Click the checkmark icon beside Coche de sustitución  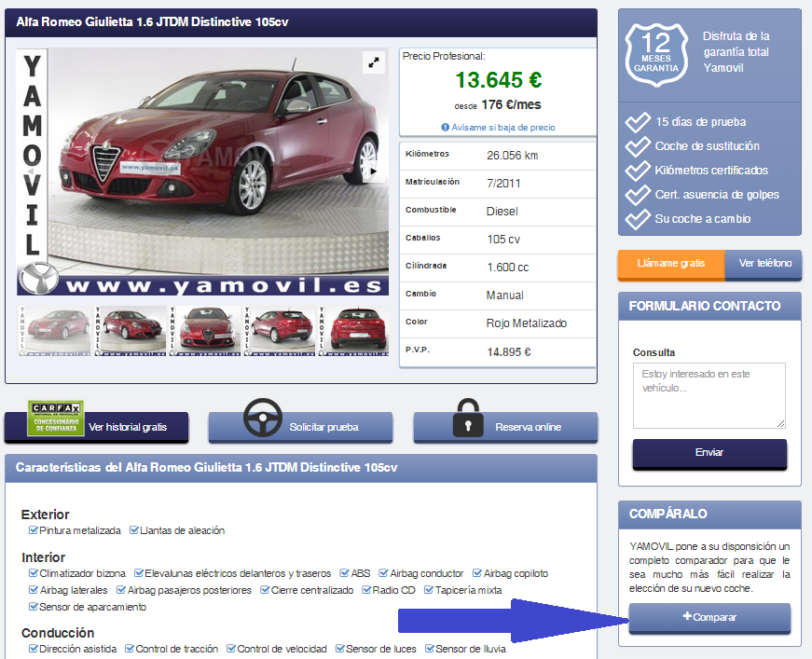[x=639, y=146]
